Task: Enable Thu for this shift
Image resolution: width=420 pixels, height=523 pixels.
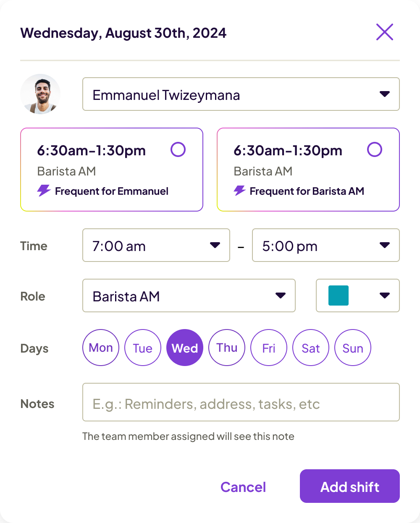Action: pyautogui.click(x=227, y=348)
